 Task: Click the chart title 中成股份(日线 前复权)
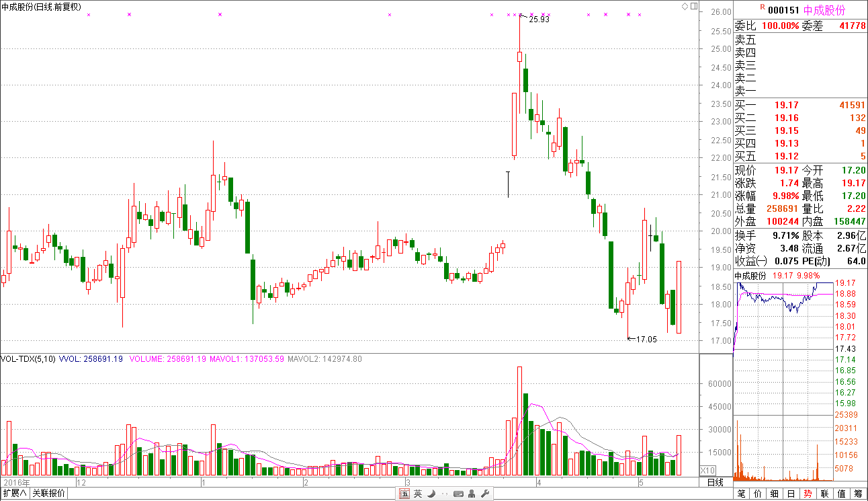tap(42, 7)
